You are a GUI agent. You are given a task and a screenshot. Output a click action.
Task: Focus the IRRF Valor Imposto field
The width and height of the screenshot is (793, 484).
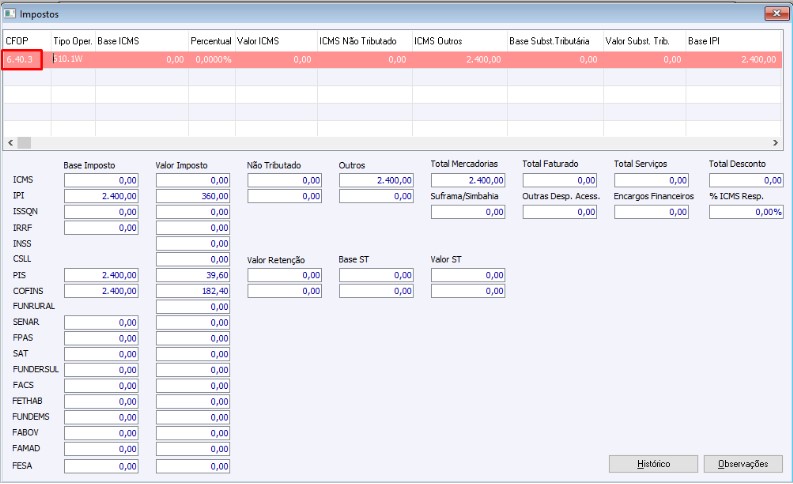click(193, 228)
